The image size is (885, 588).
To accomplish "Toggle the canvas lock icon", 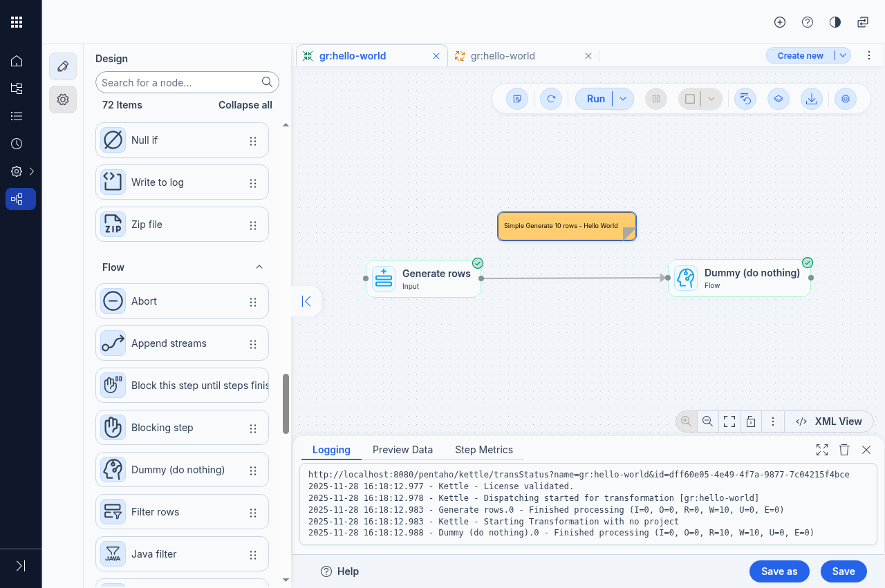I will point(751,421).
